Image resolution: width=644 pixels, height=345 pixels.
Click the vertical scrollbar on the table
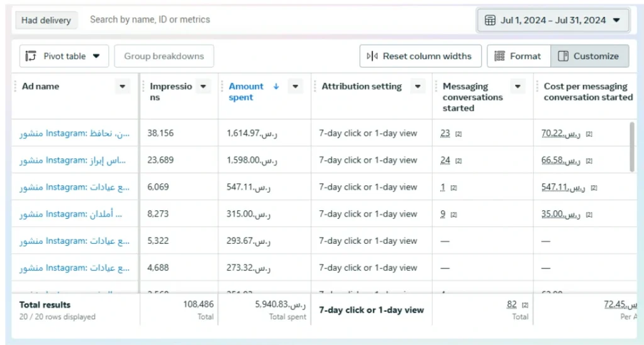pyautogui.click(x=631, y=146)
